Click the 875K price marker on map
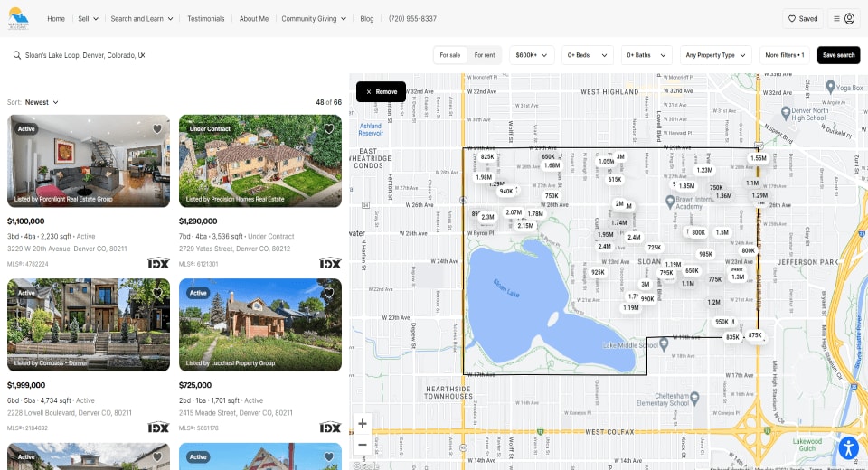The width and height of the screenshot is (868, 470). tap(754, 335)
